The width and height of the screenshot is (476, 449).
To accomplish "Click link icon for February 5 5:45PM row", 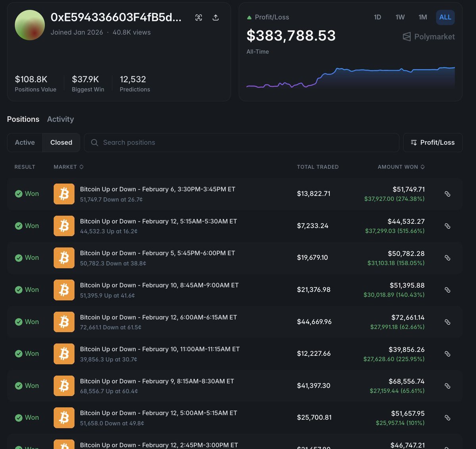I will coord(447,258).
